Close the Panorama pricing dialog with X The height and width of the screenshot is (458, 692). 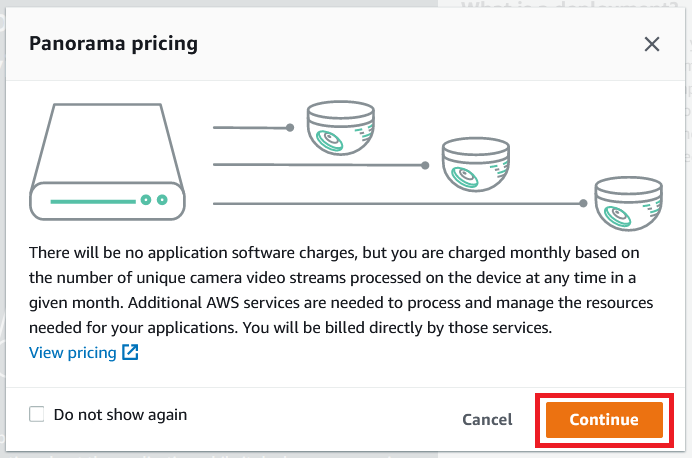point(651,44)
